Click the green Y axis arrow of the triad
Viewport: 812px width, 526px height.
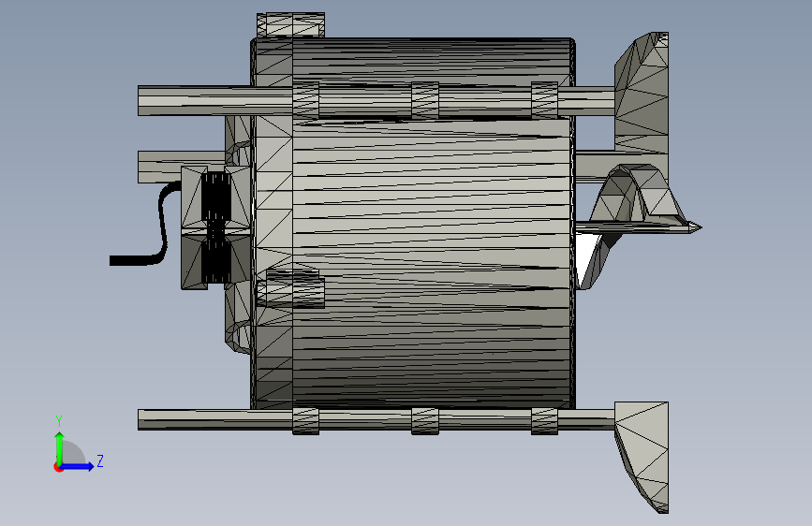60,446
